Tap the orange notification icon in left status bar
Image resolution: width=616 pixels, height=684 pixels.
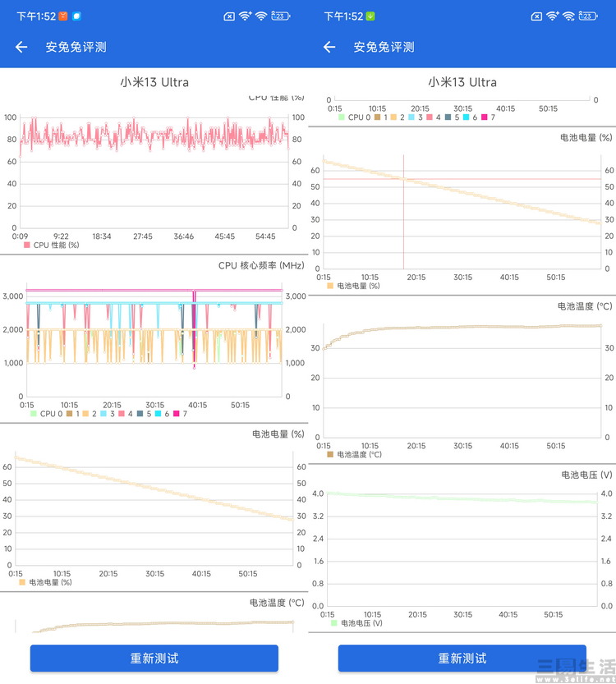[x=63, y=16]
